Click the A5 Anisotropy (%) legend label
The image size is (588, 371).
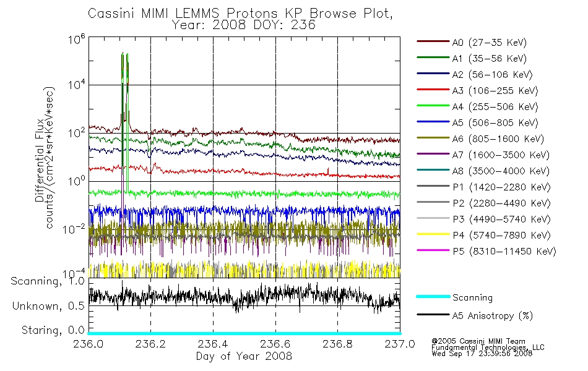(x=493, y=316)
